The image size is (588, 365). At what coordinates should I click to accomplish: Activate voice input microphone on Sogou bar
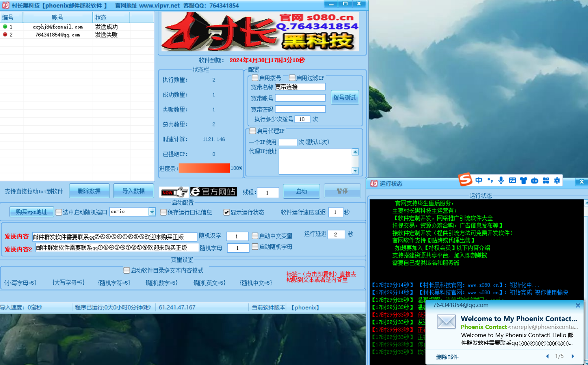[x=501, y=180]
